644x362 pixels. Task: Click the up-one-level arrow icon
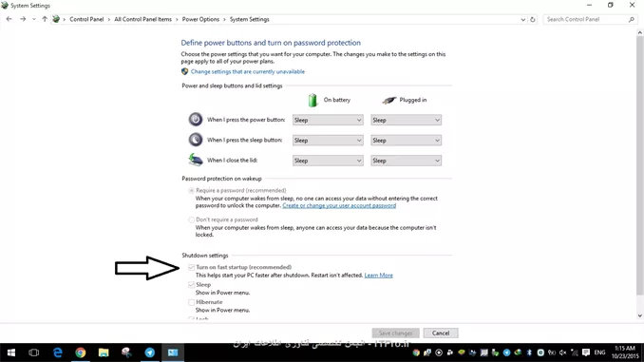point(45,19)
